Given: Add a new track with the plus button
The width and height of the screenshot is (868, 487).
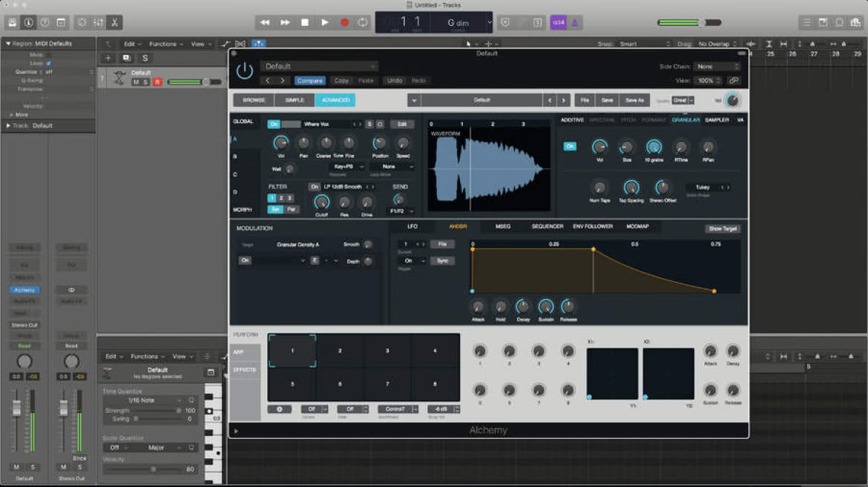Looking at the screenshot, I should click(108, 58).
